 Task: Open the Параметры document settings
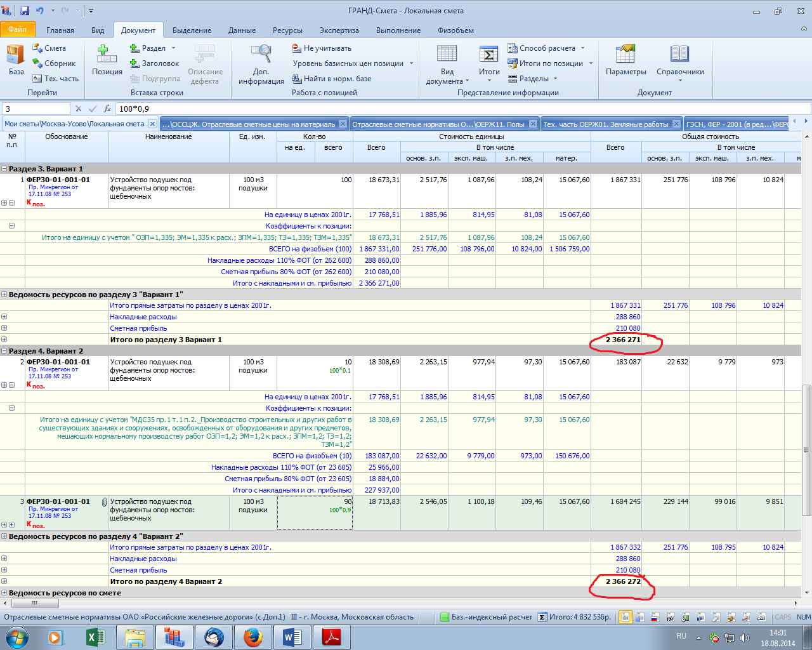coord(625,60)
